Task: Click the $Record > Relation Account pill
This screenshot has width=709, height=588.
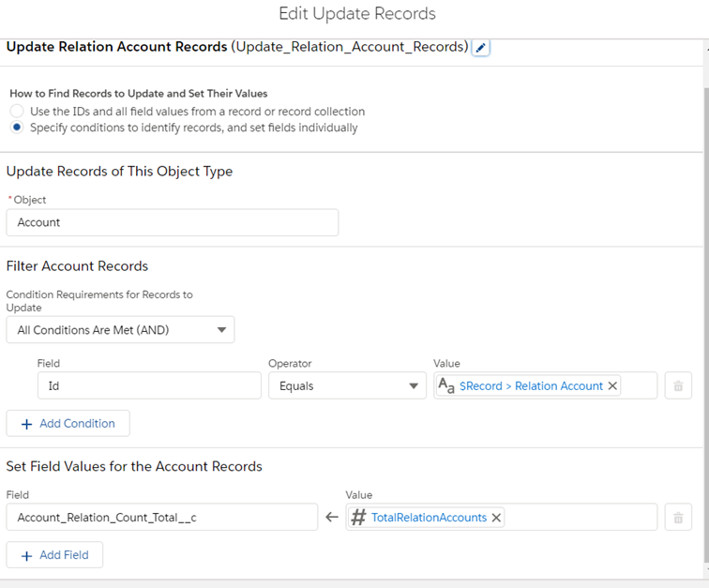Action: [531, 385]
